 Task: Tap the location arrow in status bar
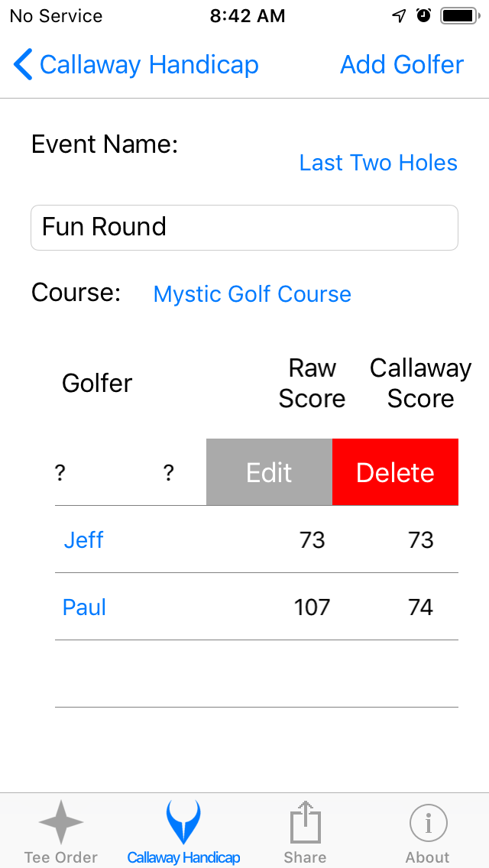(397, 15)
